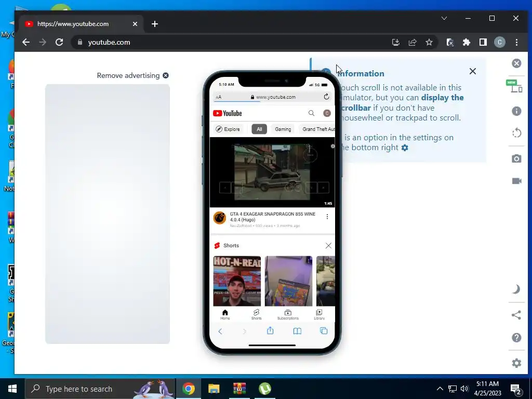Open the channel avatar beside GTA 4 video
Screen dimensions: 532x399
220,218
